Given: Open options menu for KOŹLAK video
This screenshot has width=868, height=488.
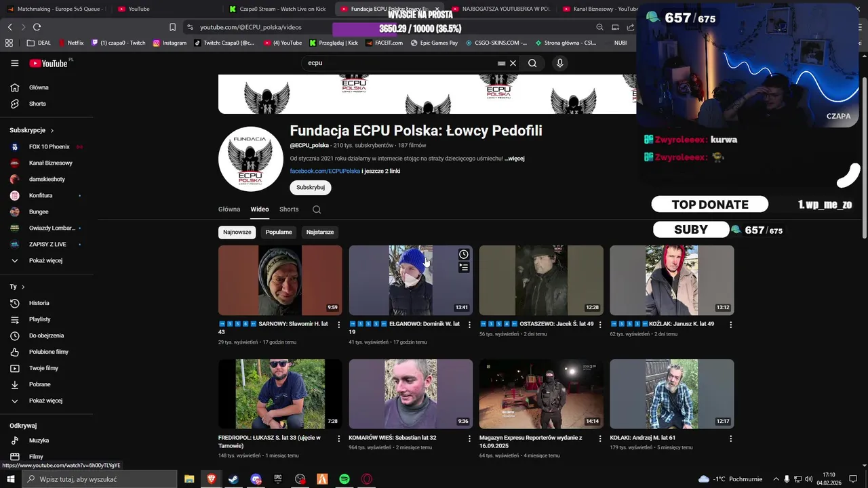Looking at the screenshot, I should [730, 325].
